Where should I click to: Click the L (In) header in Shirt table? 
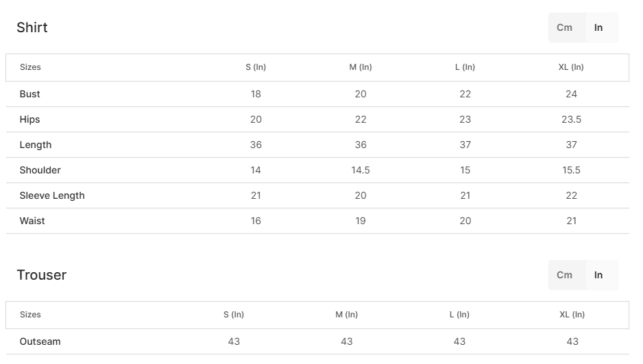(x=465, y=67)
